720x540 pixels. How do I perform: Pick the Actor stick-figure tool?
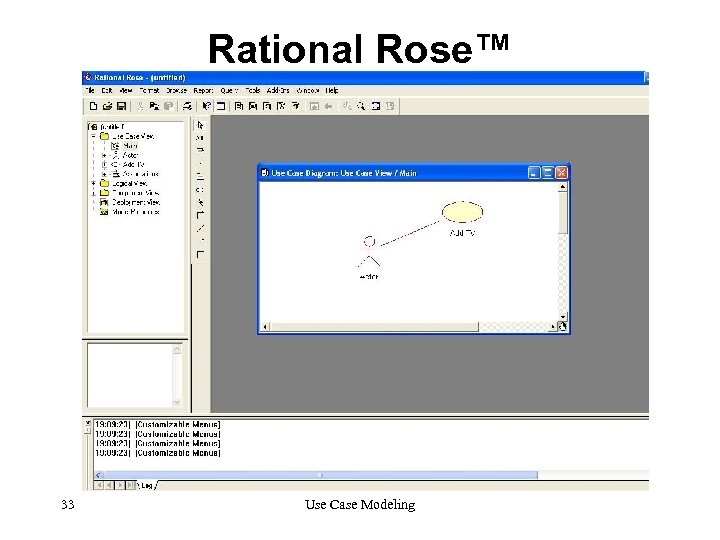[200, 202]
